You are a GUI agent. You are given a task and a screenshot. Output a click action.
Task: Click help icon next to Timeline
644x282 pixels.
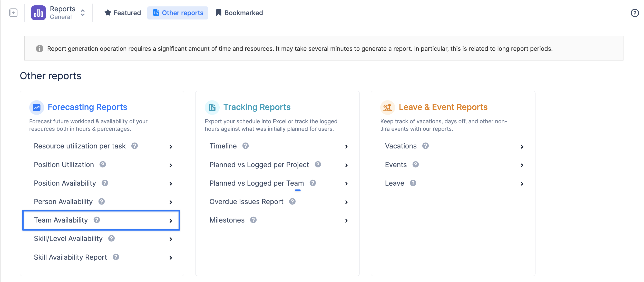246,146
